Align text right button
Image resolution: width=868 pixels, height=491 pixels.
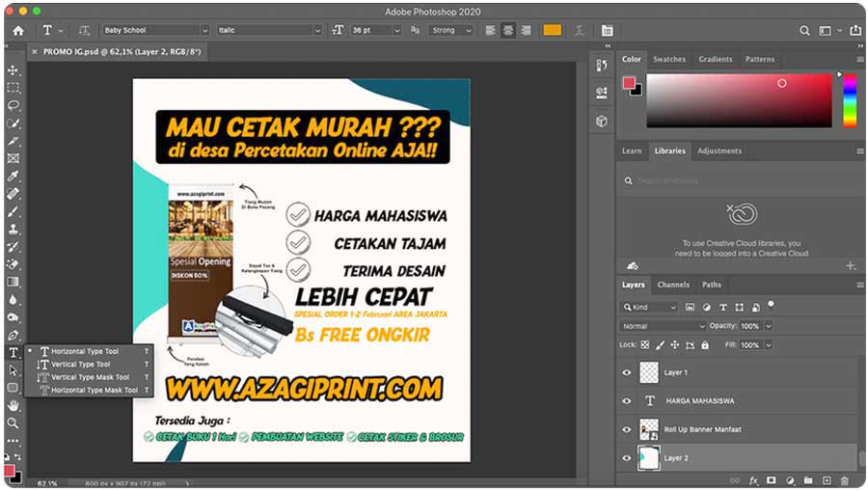526,31
